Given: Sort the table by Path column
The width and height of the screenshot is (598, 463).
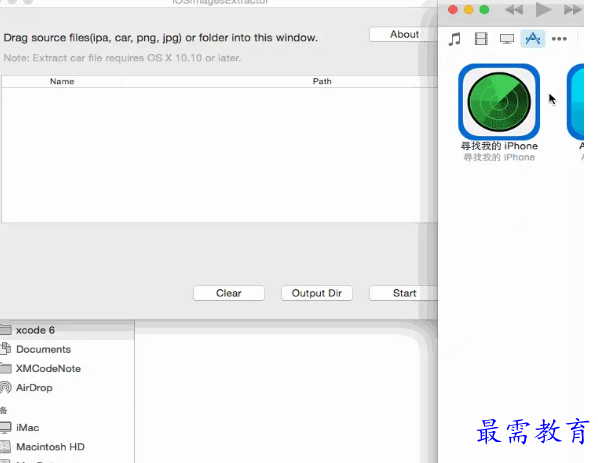Looking at the screenshot, I should point(280,81).
